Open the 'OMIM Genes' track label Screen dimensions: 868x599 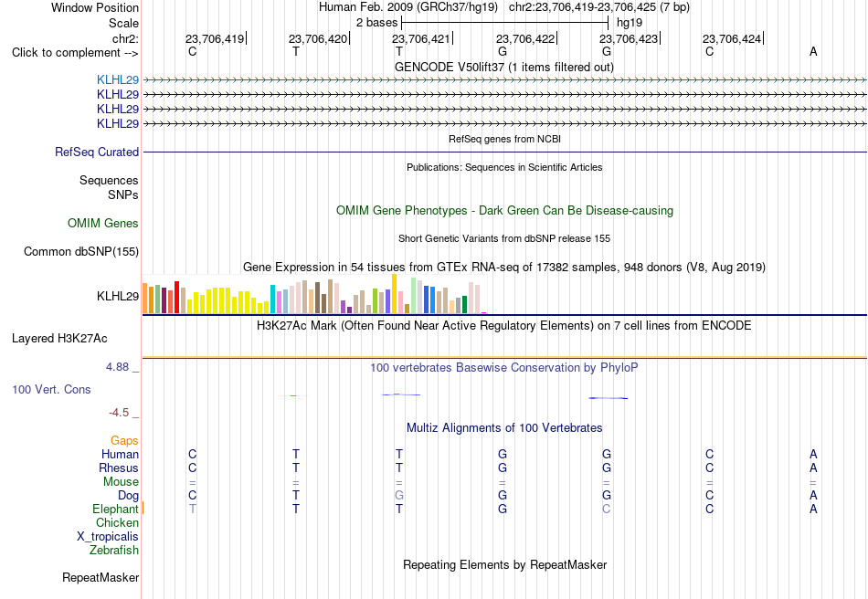103,224
